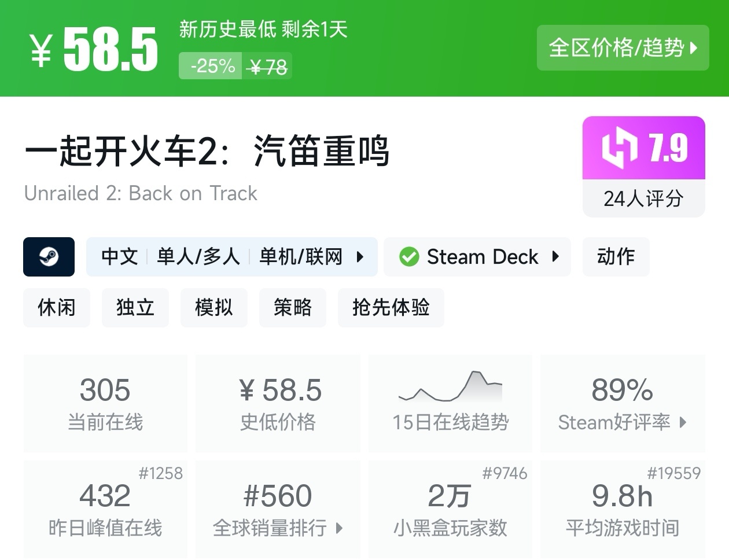Open the Heybox 7.9 rating logo
The width and height of the screenshot is (729, 560).
point(620,148)
